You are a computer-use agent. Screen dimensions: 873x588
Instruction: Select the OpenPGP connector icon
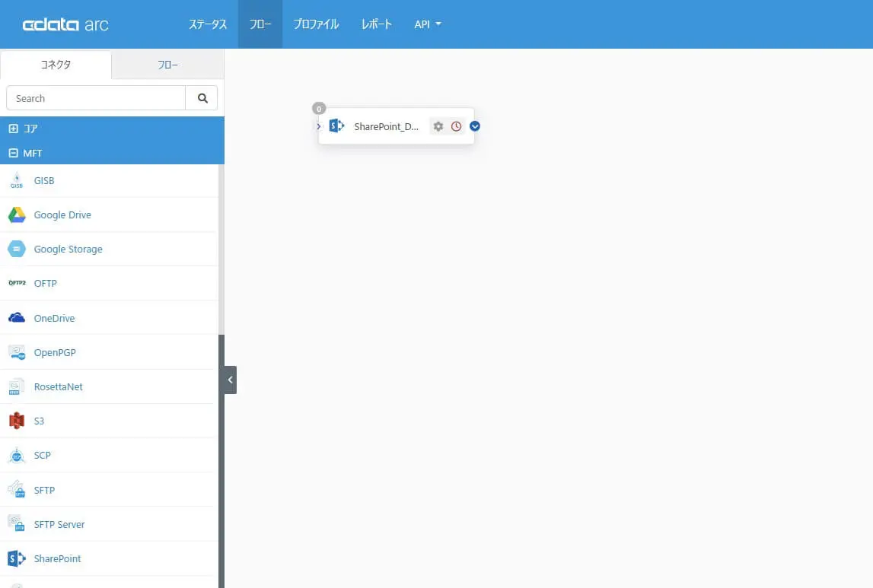[x=17, y=352]
